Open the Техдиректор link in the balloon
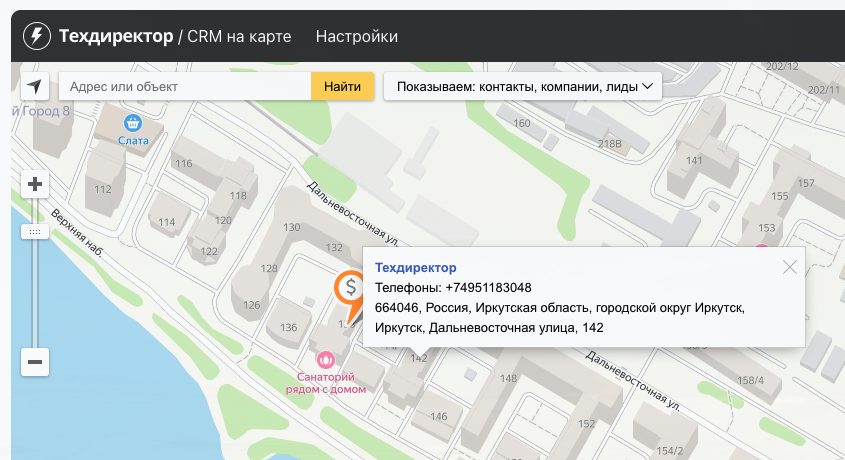Viewport: 845px width, 460px height. click(x=415, y=268)
